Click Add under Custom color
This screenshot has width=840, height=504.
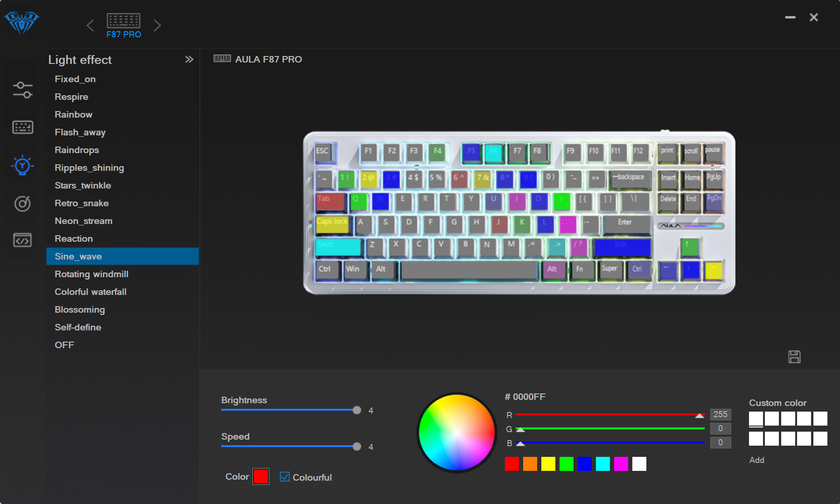(756, 460)
